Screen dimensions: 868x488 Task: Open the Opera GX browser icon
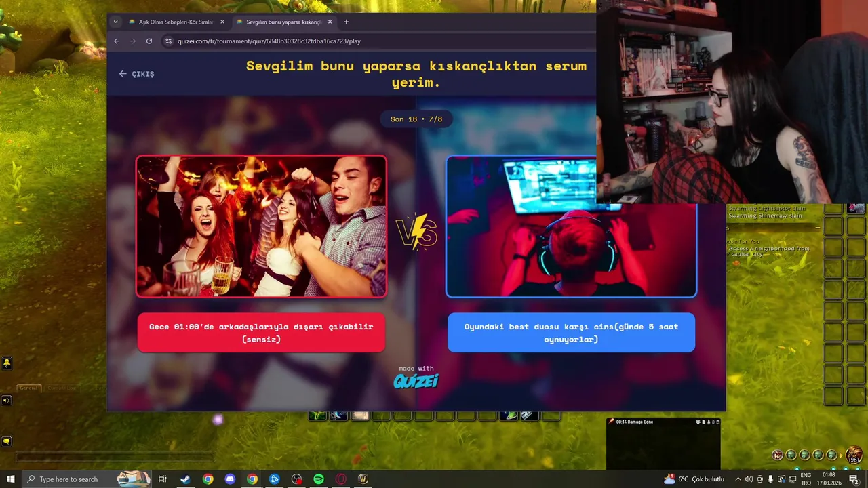pos(341,479)
